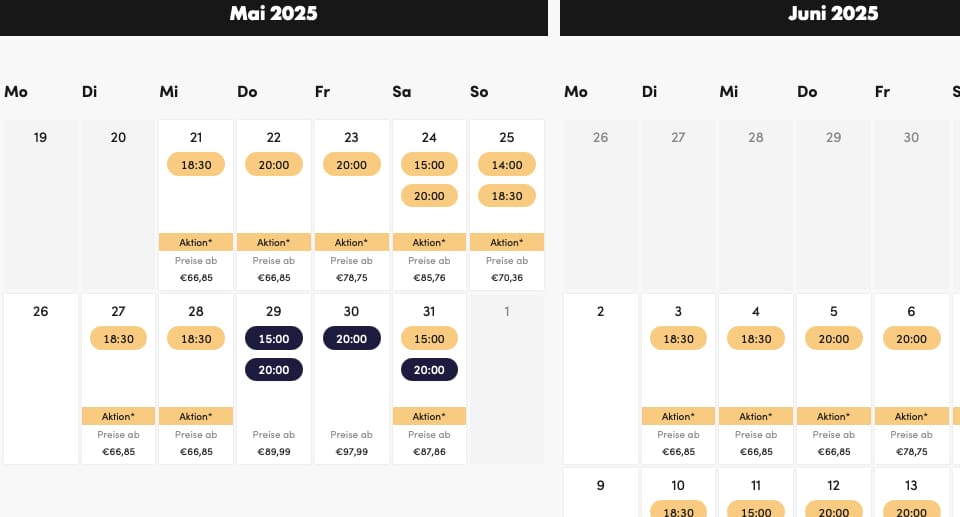This screenshot has height=517, width=960.
Task: Choose the 20:00 show on May 30
Action: (x=351, y=338)
